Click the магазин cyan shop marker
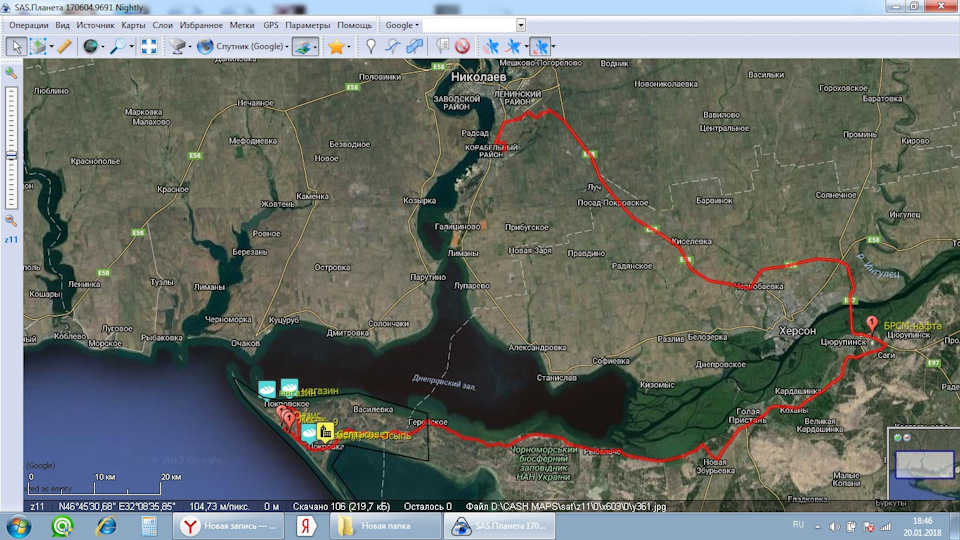The height and width of the screenshot is (540, 960). click(289, 388)
